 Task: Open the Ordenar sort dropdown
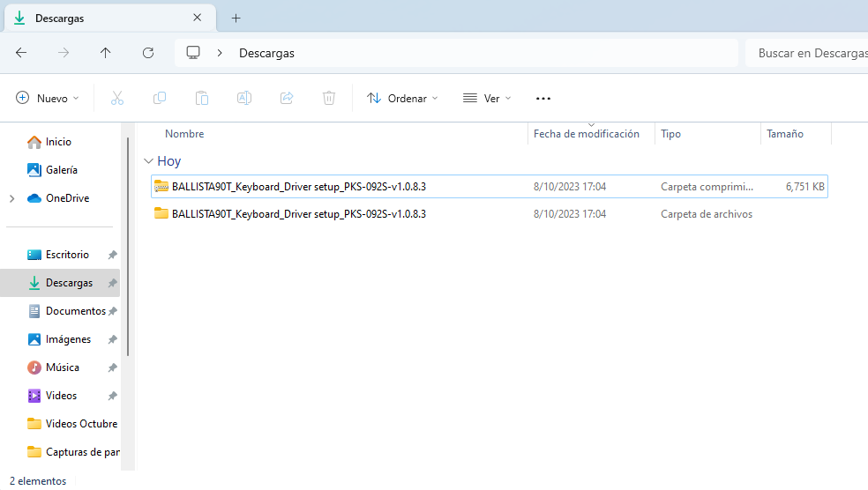[402, 99]
